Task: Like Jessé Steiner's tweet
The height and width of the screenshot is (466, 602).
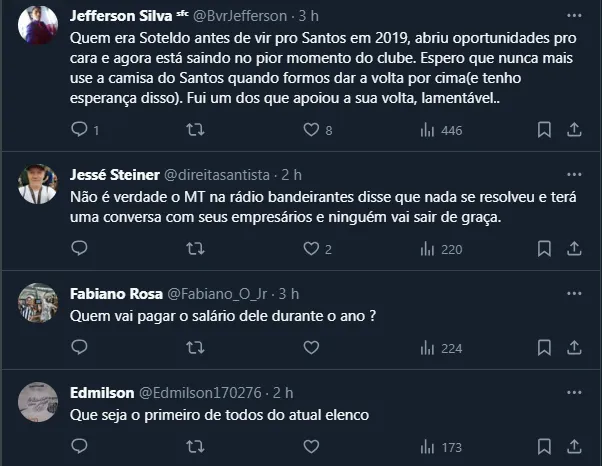Action: [311, 249]
